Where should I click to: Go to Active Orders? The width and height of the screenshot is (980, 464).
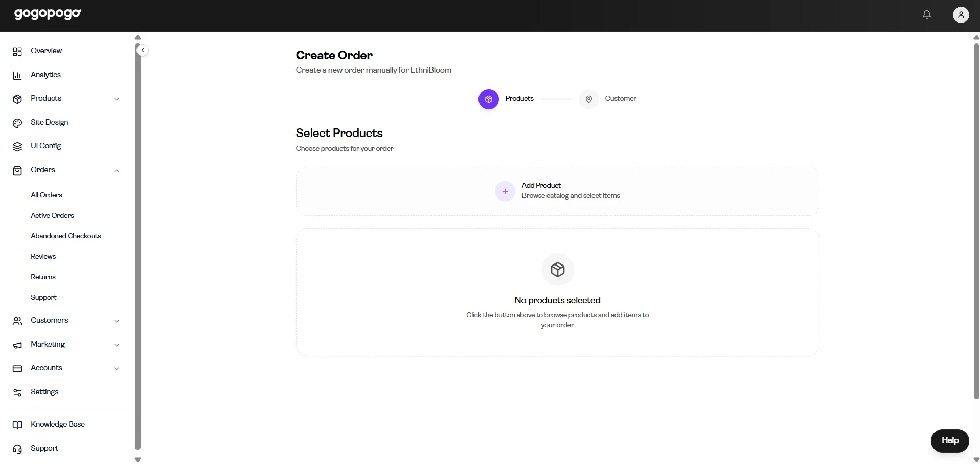pos(52,215)
